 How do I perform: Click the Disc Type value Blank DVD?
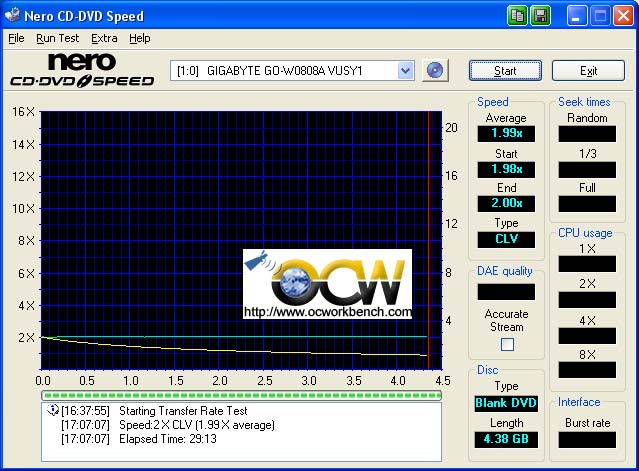pyautogui.click(x=506, y=403)
